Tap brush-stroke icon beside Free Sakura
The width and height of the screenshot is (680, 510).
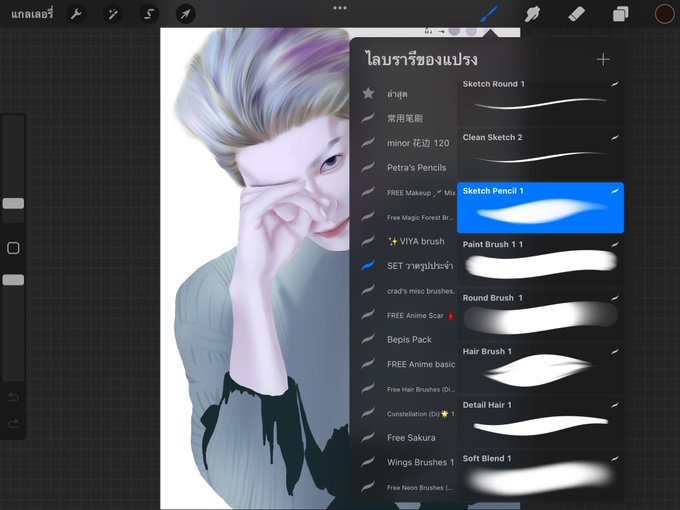pyautogui.click(x=368, y=438)
